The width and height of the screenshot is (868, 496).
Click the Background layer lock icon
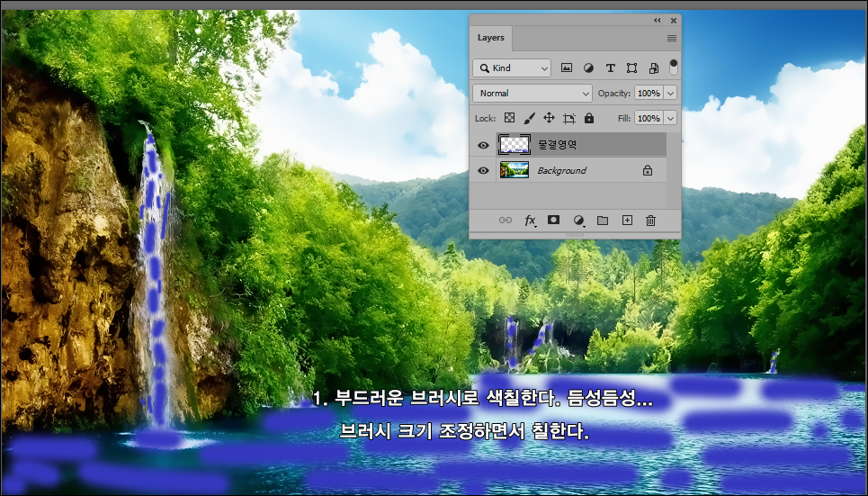[647, 170]
